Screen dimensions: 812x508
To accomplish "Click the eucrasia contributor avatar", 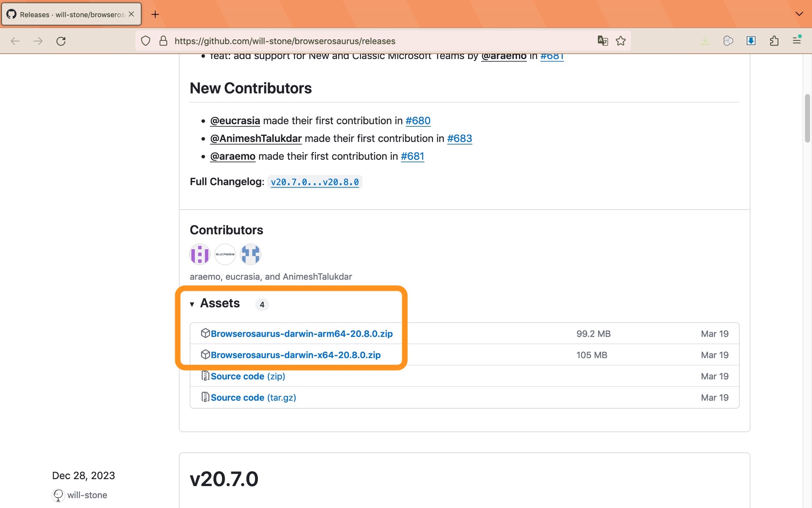I will [225, 254].
